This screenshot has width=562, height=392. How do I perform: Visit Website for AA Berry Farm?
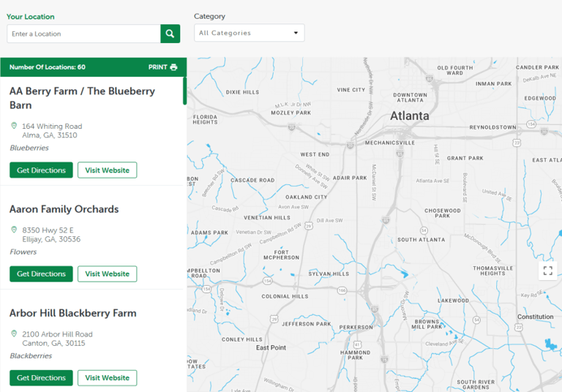tap(107, 170)
